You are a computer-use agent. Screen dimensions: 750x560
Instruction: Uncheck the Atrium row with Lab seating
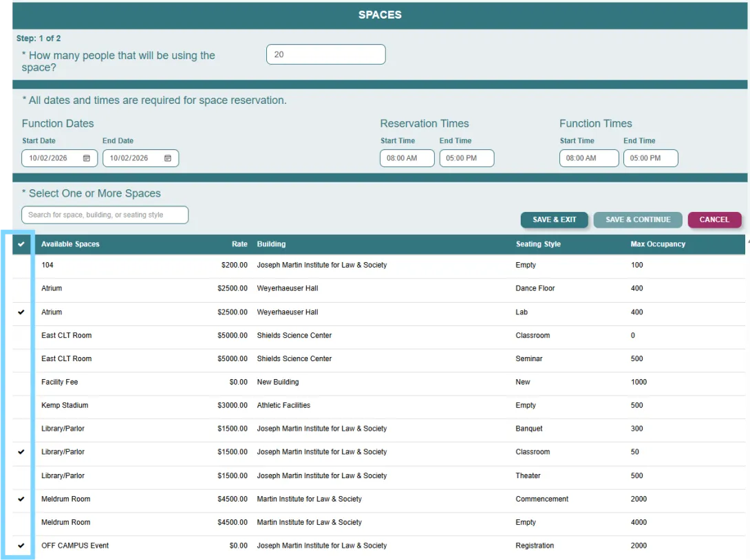(x=21, y=312)
